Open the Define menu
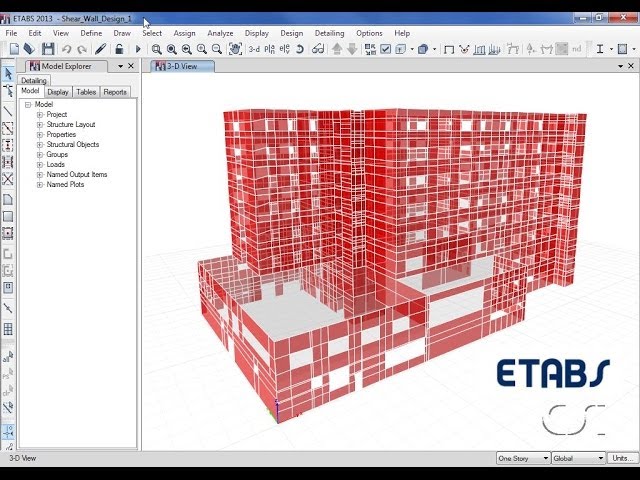Viewport: 640px width, 480px height. 91,33
